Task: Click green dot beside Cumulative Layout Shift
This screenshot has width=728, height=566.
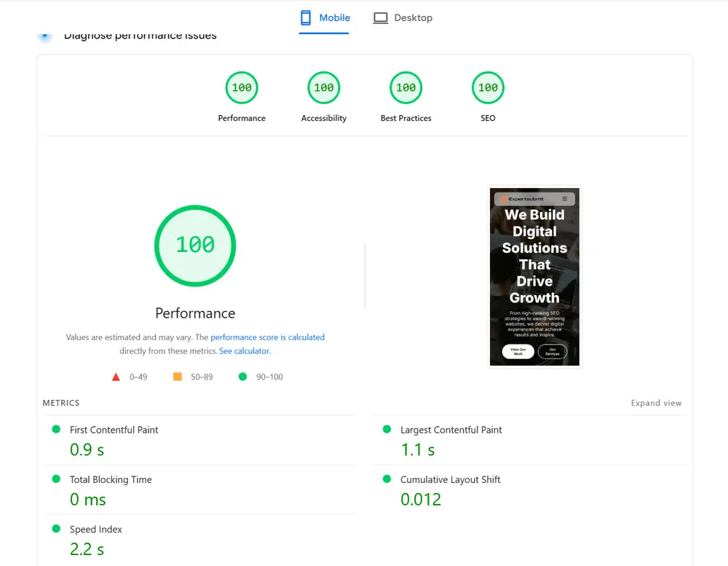Action: (x=387, y=479)
